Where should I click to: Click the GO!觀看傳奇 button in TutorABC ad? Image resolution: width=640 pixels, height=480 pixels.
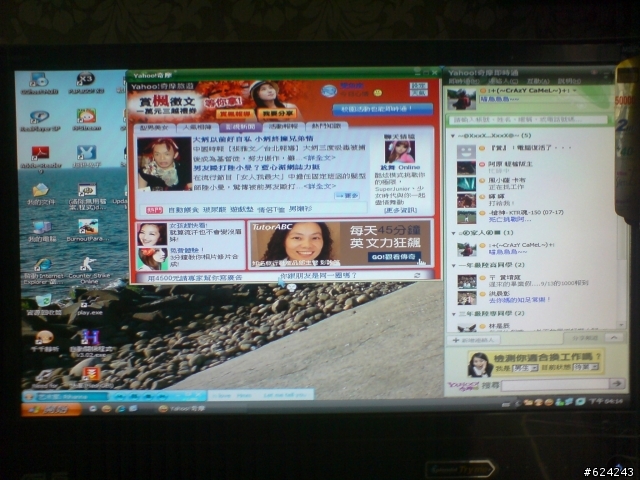393,257
